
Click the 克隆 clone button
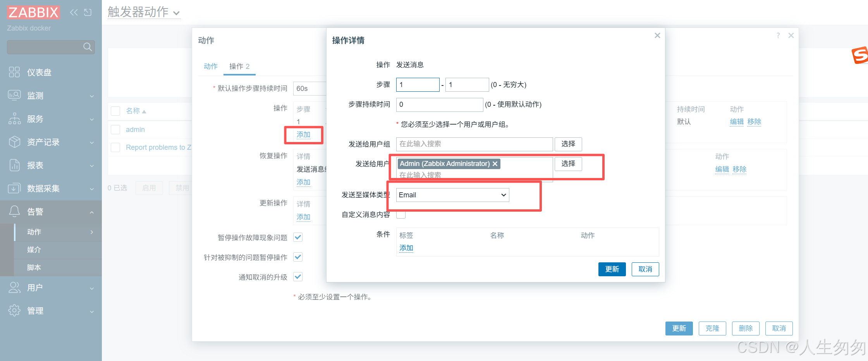(712, 328)
